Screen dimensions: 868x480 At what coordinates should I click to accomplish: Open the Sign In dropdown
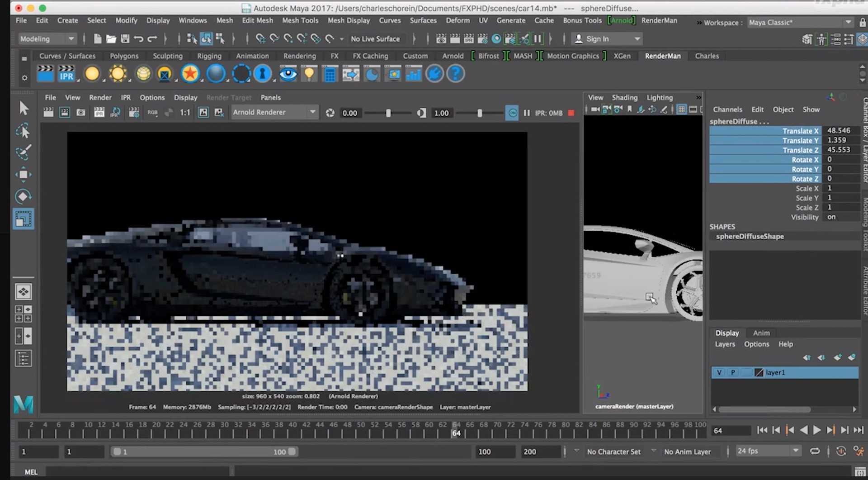607,39
